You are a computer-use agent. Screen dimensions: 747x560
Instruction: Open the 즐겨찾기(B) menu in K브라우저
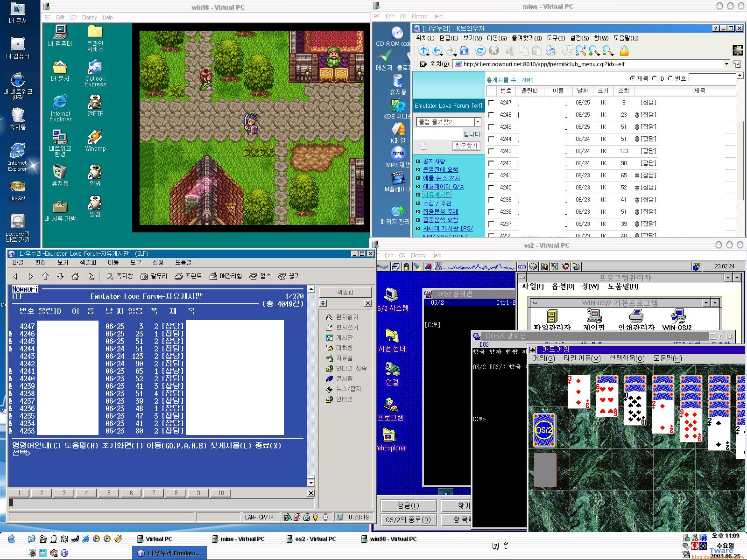(527, 38)
